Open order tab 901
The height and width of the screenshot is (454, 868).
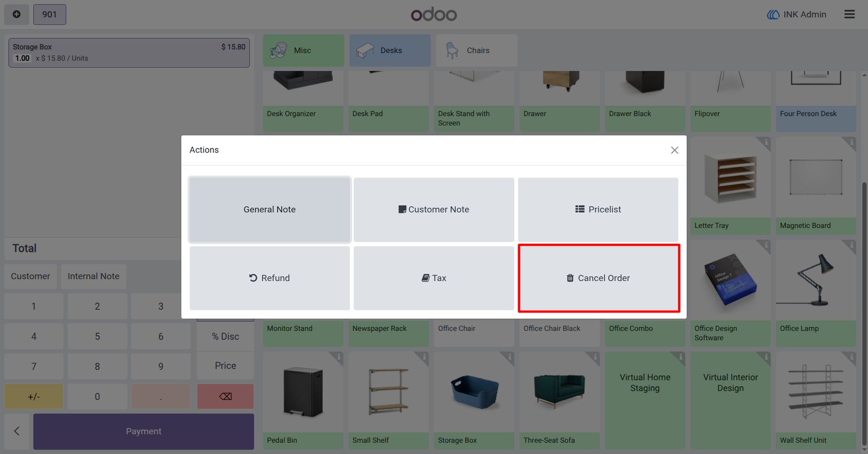point(49,15)
